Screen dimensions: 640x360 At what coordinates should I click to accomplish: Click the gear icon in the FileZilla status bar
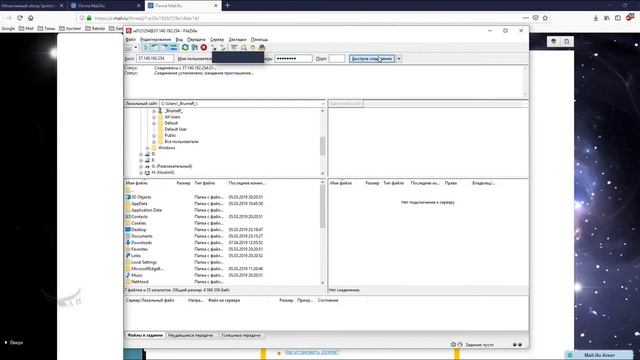(x=453, y=345)
